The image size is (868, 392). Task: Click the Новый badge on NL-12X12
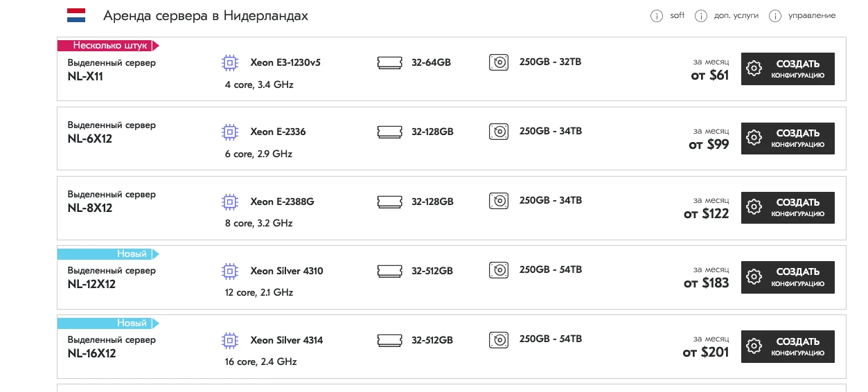coord(108,254)
